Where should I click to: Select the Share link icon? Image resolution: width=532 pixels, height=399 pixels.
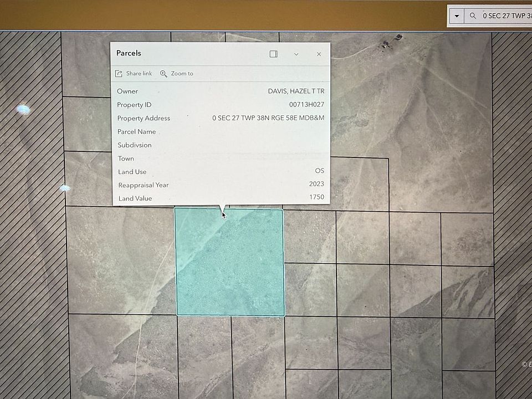coord(119,73)
